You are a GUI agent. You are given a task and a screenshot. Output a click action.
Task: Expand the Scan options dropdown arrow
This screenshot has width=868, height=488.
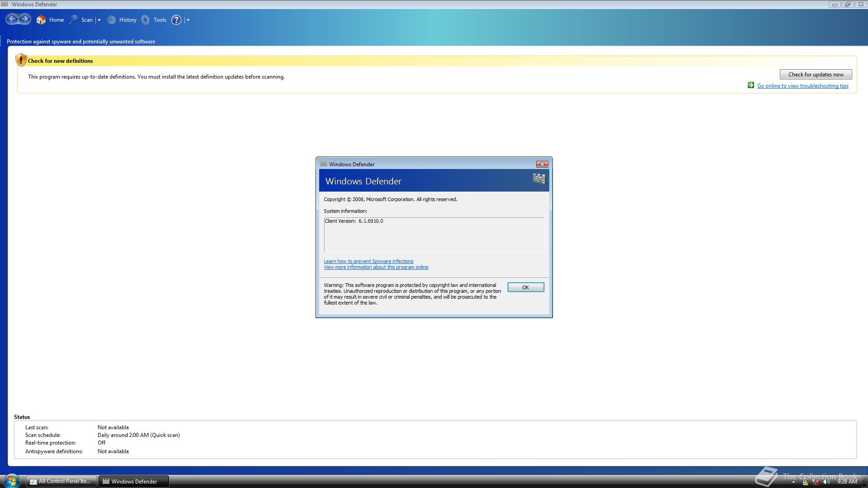[99, 20]
